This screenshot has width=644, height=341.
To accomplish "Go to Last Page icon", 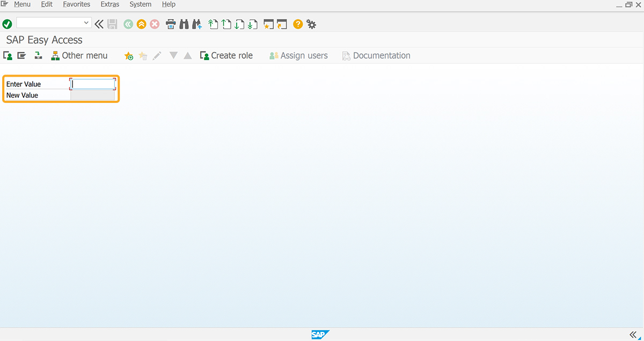I will tap(253, 24).
